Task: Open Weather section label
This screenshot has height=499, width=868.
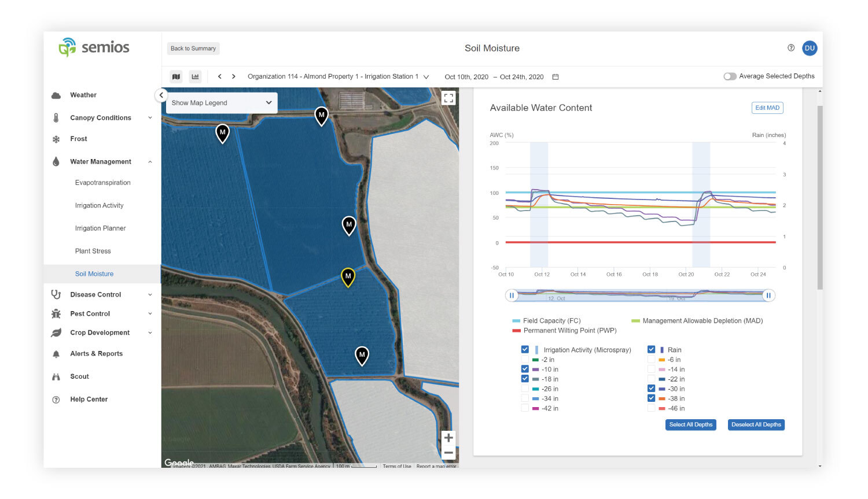Action: pos(83,95)
